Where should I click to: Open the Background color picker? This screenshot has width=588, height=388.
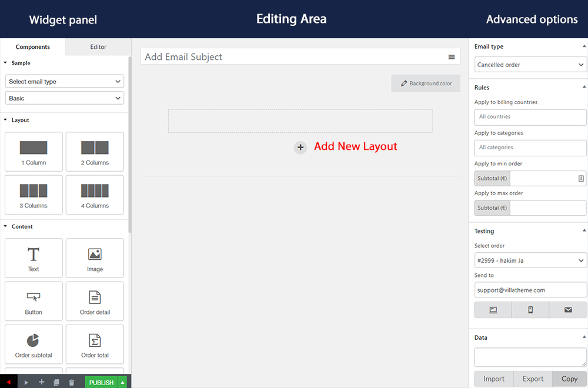(425, 83)
